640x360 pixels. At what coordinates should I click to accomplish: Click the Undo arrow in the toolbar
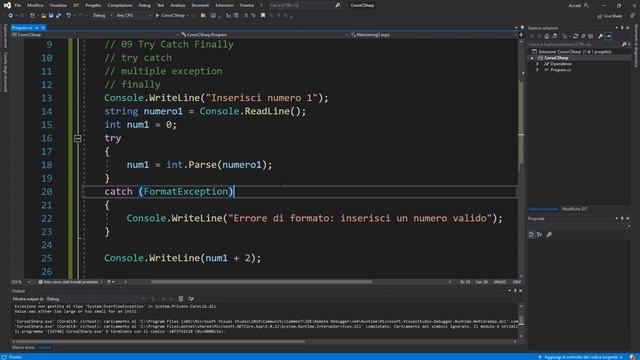coord(69,16)
